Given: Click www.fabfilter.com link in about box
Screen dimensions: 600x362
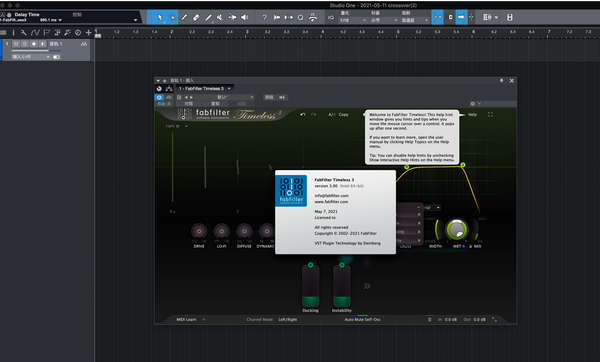Looking at the screenshot, I should coord(331,202).
